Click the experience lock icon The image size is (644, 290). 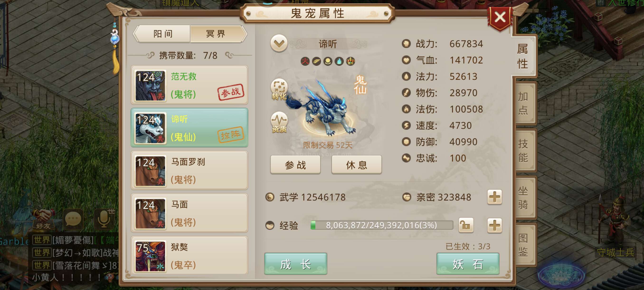tap(466, 225)
